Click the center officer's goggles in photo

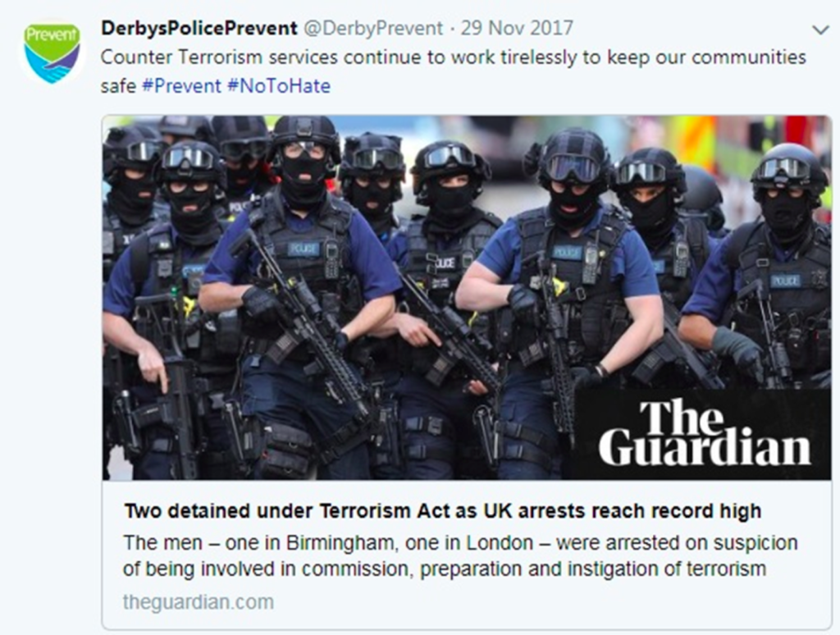[449, 155]
